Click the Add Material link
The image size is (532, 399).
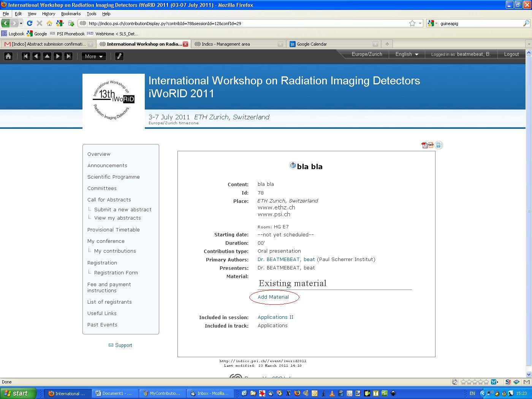click(273, 297)
